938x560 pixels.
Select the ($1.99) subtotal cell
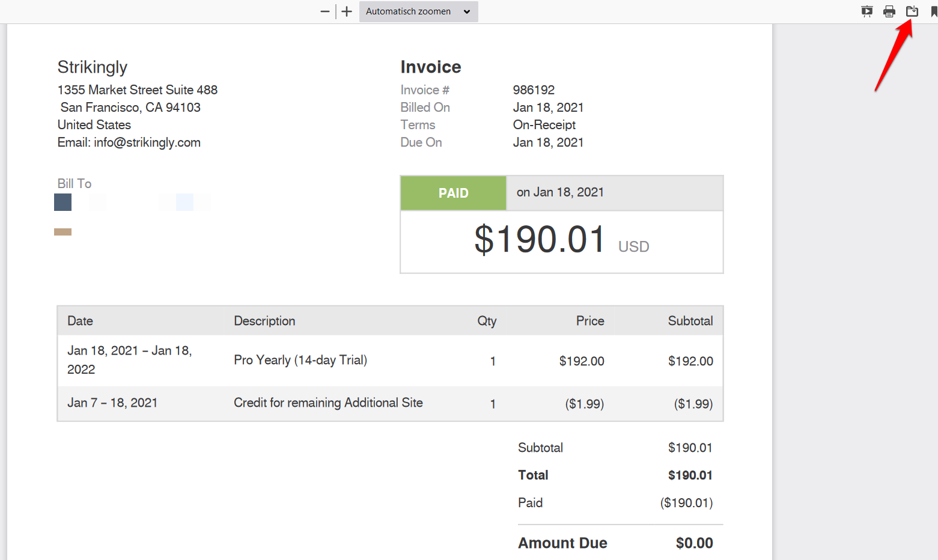tap(693, 404)
